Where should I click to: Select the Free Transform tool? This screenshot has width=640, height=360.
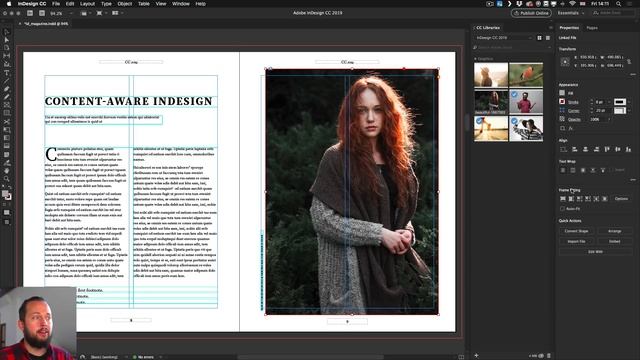click(7, 130)
